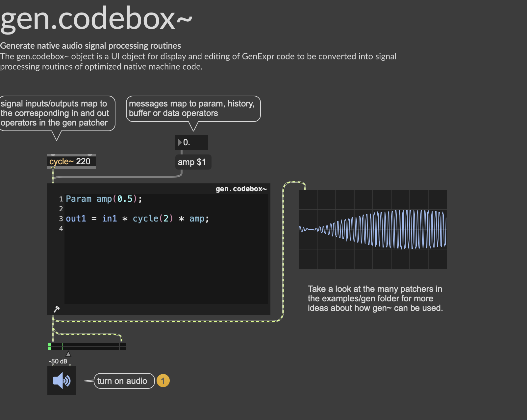Click the 'turn on audio' comment bubble
Viewport: 527px width, 420px height.
pyautogui.click(x=124, y=381)
